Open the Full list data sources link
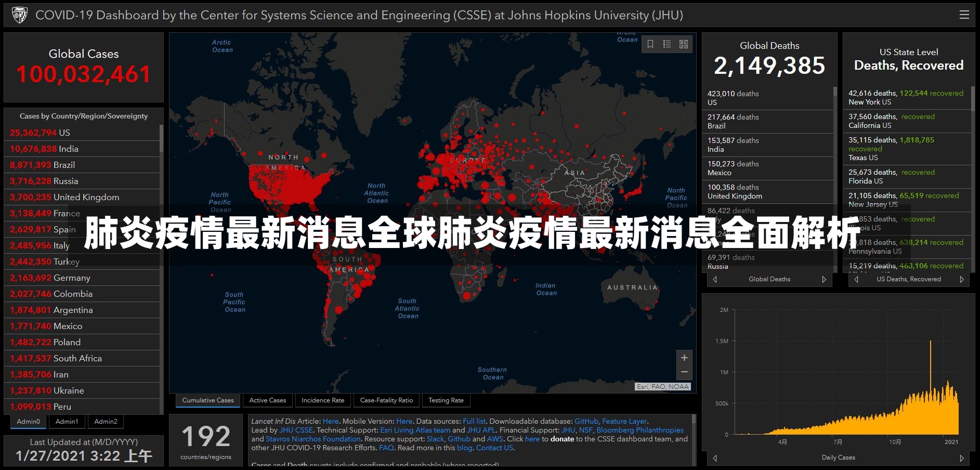The width and height of the screenshot is (980, 470). 474,421
